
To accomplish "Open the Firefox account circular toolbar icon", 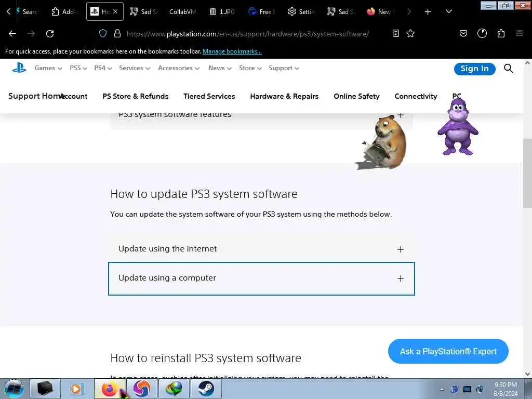I will click(482, 33).
